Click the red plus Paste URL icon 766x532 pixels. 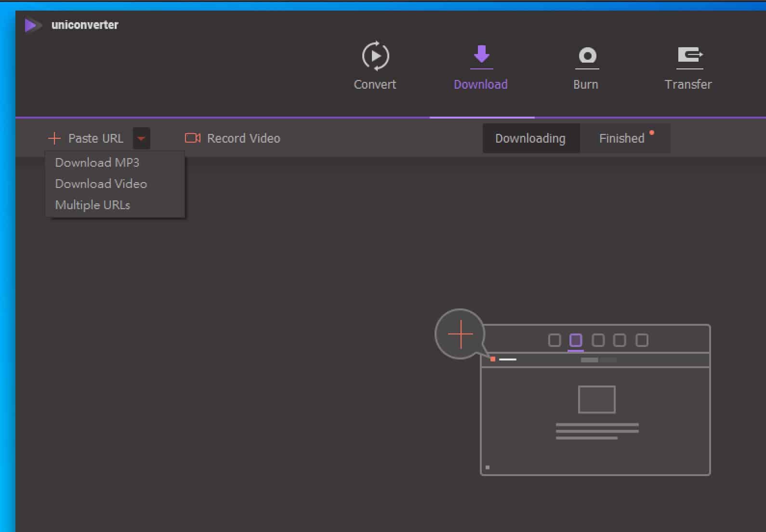pos(54,139)
